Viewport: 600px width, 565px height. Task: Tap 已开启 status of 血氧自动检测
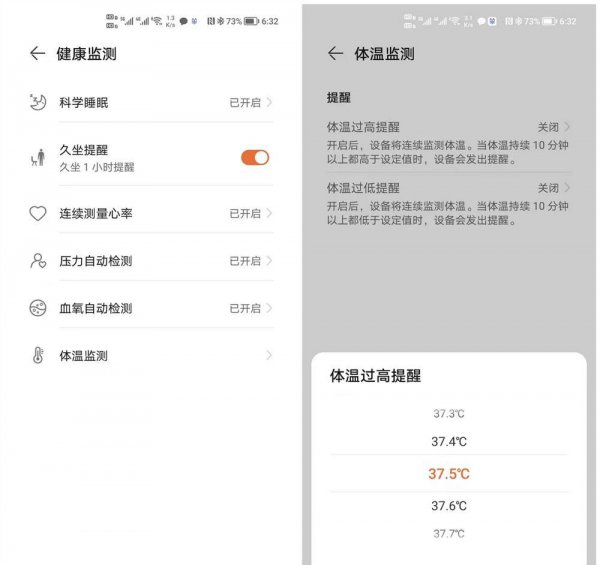coord(245,308)
